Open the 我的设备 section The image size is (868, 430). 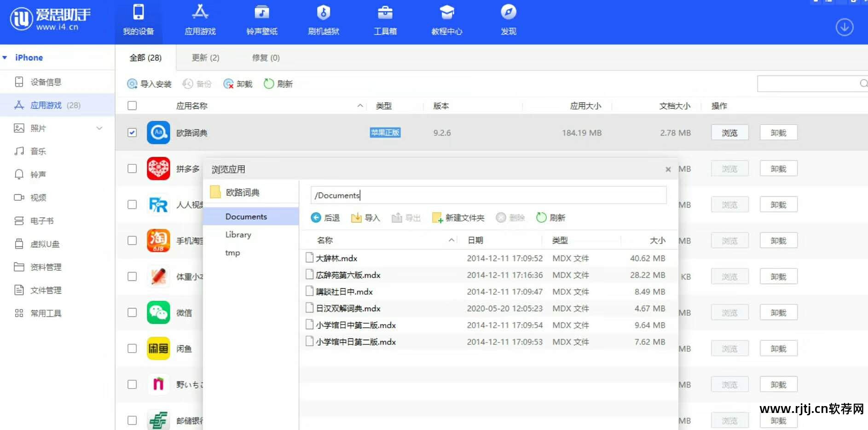coord(138,20)
